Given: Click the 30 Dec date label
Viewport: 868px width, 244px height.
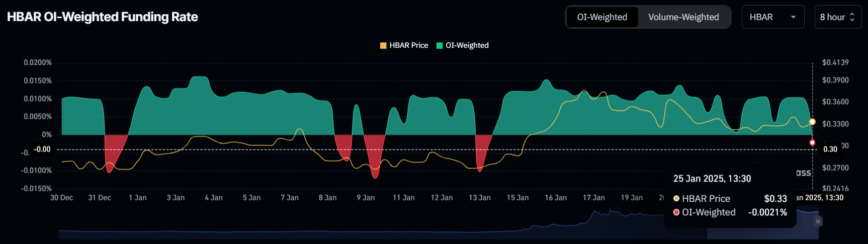Looking at the screenshot, I should coord(62,198).
